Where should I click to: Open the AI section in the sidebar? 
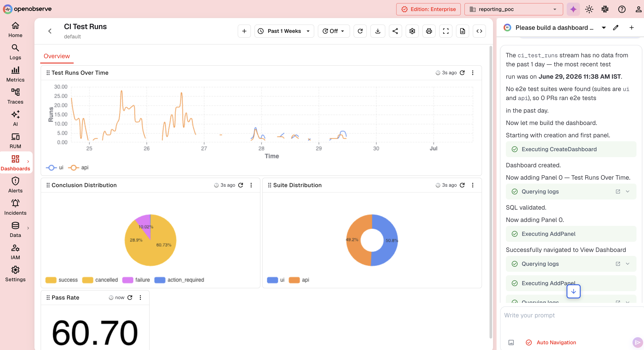pos(15,119)
